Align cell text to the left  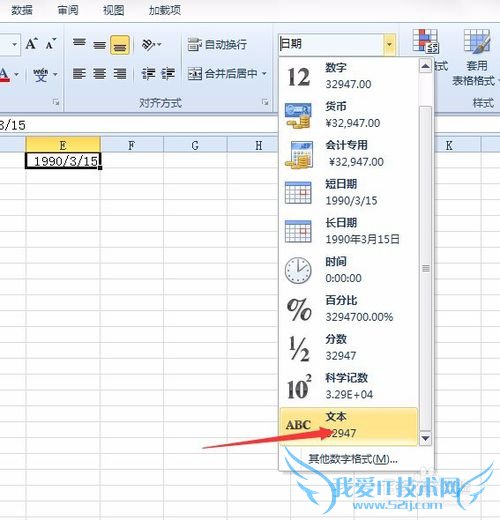point(79,73)
